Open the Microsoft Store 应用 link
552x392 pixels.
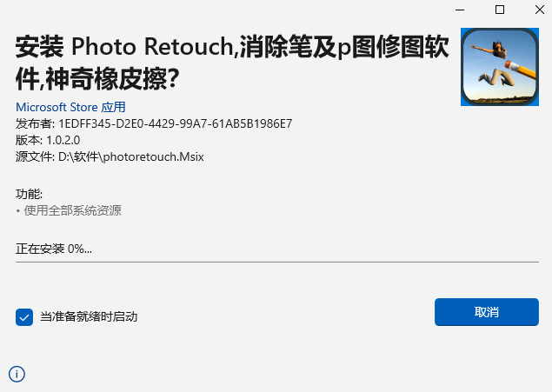(x=70, y=107)
